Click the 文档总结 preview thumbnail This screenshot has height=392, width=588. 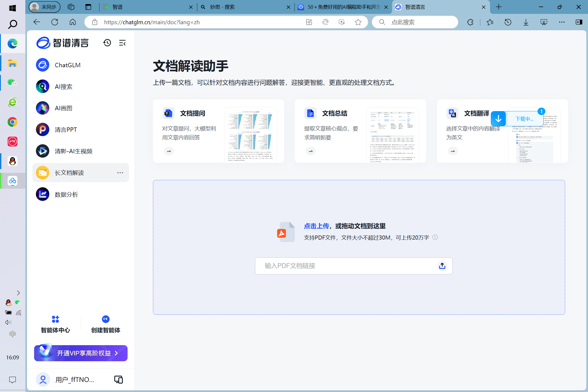[x=393, y=135]
